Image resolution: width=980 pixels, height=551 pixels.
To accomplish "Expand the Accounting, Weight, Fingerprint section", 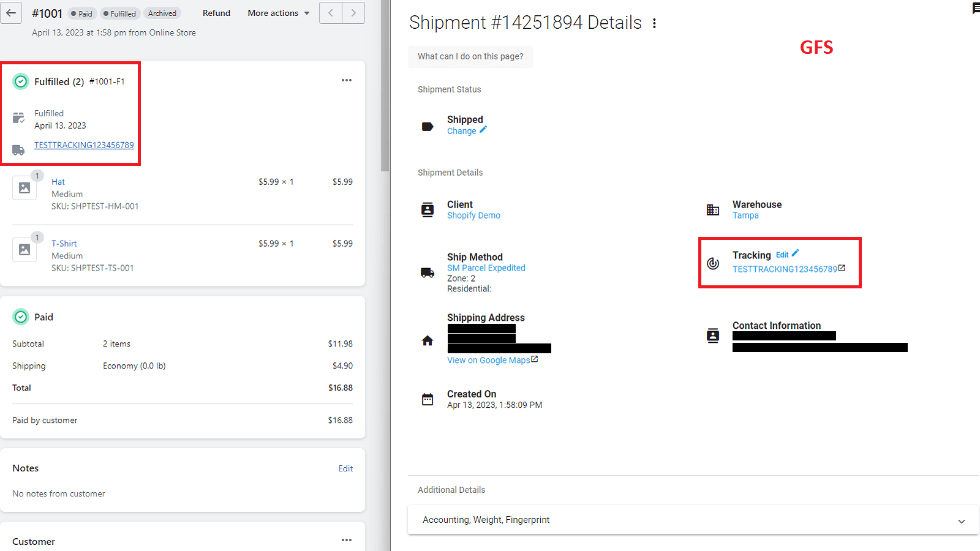I will 962,520.
